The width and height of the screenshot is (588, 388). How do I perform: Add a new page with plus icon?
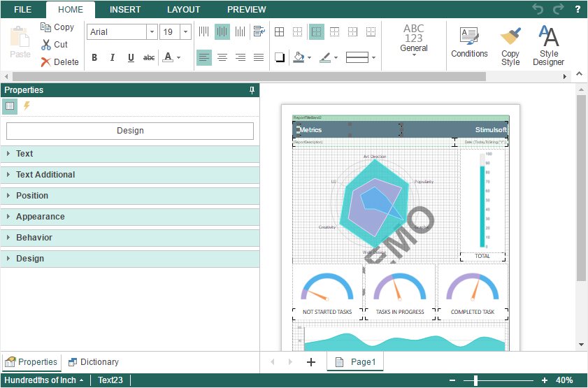[x=311, y=362]
